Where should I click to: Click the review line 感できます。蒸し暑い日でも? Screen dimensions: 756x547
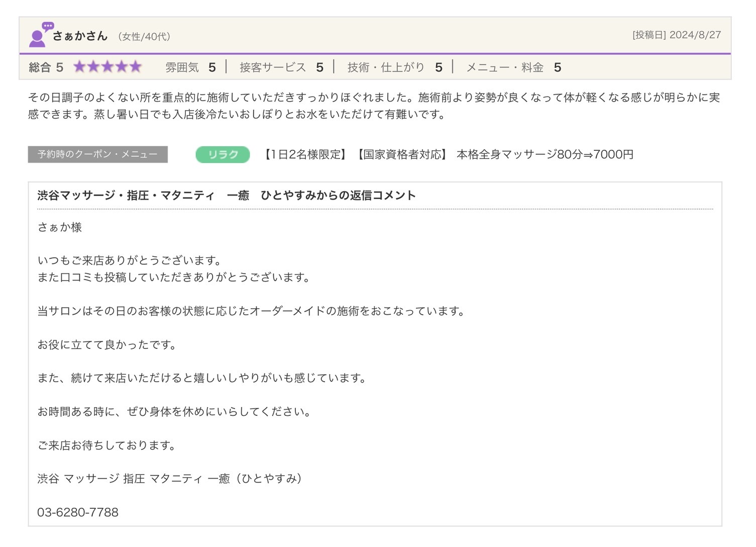(237, 114)
